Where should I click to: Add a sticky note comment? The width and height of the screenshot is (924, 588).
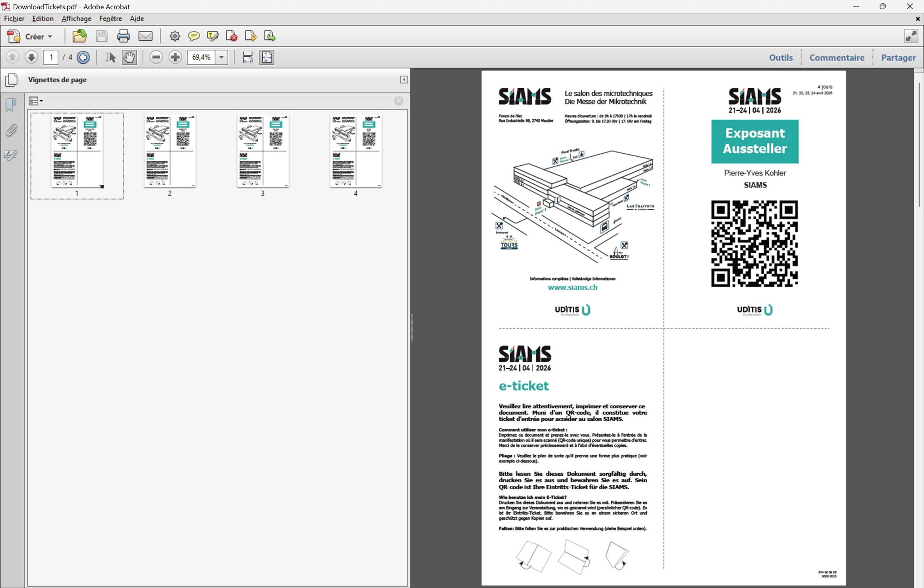point(194,36)
